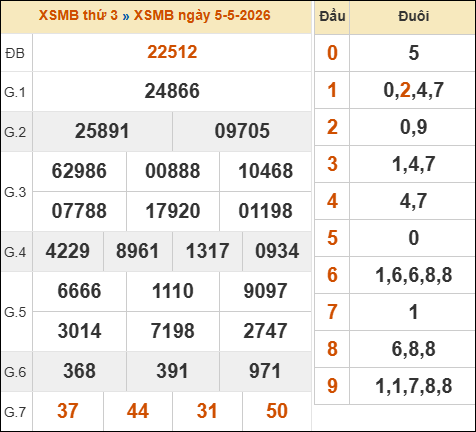The image size is (476, 432).
Task: Open the XSMB thứ 3 link
Action: pyautogui.click(x=78, y=15)
